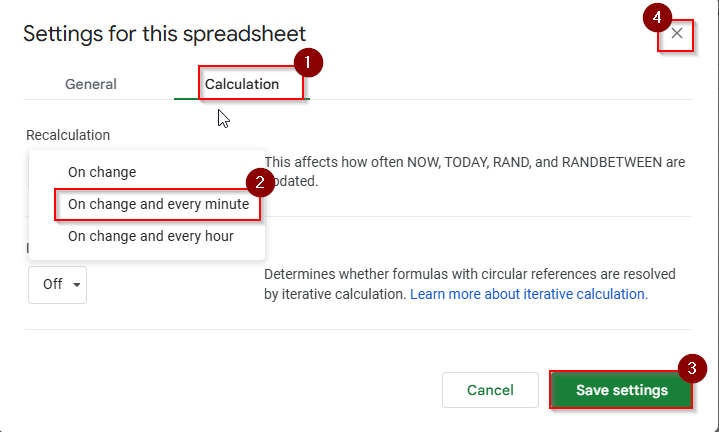Click the green Save settings button
This screenshot has width=719, height=432.
pos(621,390)
